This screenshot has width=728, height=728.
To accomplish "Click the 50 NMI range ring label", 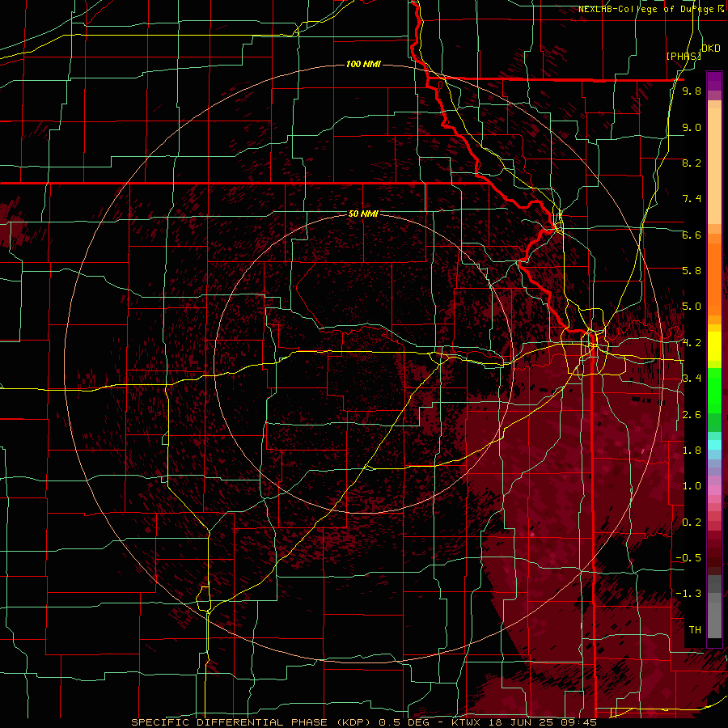I will click(x=363, y=214).
